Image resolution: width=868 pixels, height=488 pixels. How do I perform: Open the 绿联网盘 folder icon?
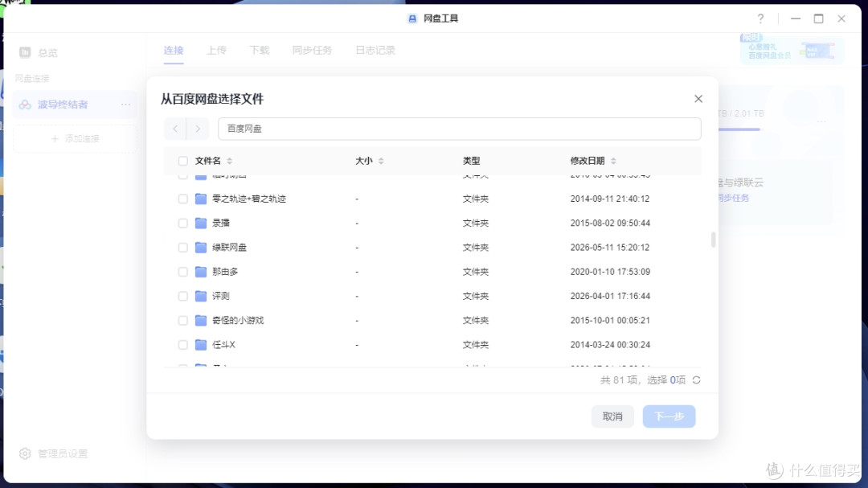pyautogui.click(x=201, y=248)
